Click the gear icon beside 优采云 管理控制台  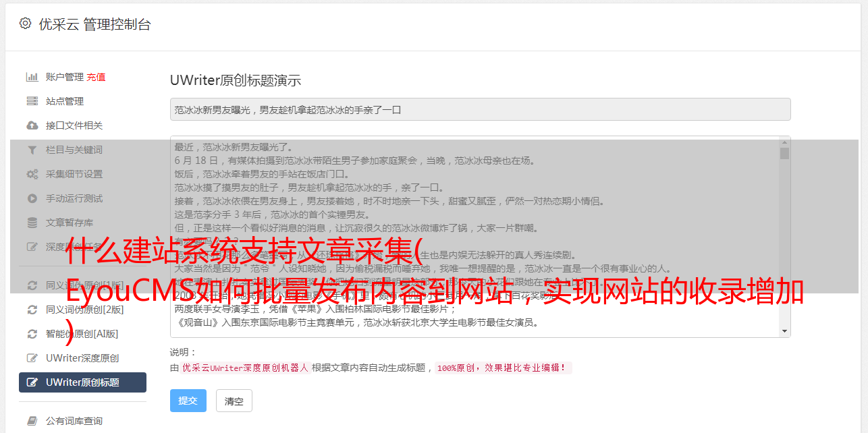click(25, 24)
